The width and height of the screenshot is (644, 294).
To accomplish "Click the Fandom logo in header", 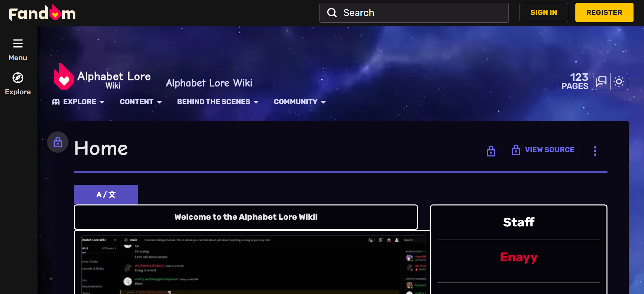I will pyautogui.click(x=42, y=13).
